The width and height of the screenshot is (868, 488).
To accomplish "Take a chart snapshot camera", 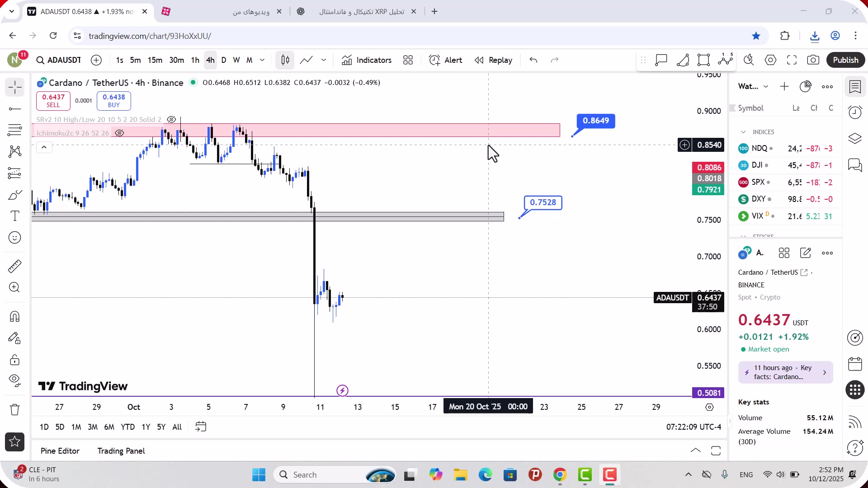I will click(813, 60).
